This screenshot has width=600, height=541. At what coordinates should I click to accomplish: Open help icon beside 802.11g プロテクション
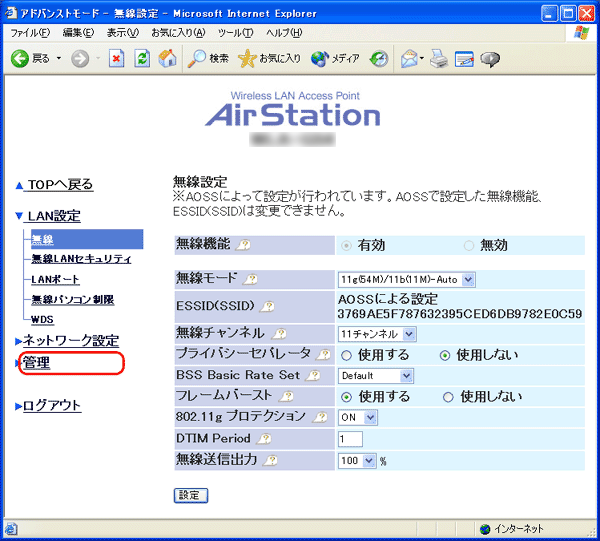click(320, 417)
